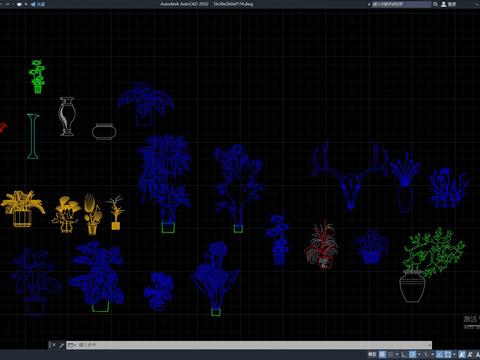Image resolution: width=480 pixels, height=360 pixels.
Task: Toggle snap mode in the status bar
Action: tap(390, 354)
